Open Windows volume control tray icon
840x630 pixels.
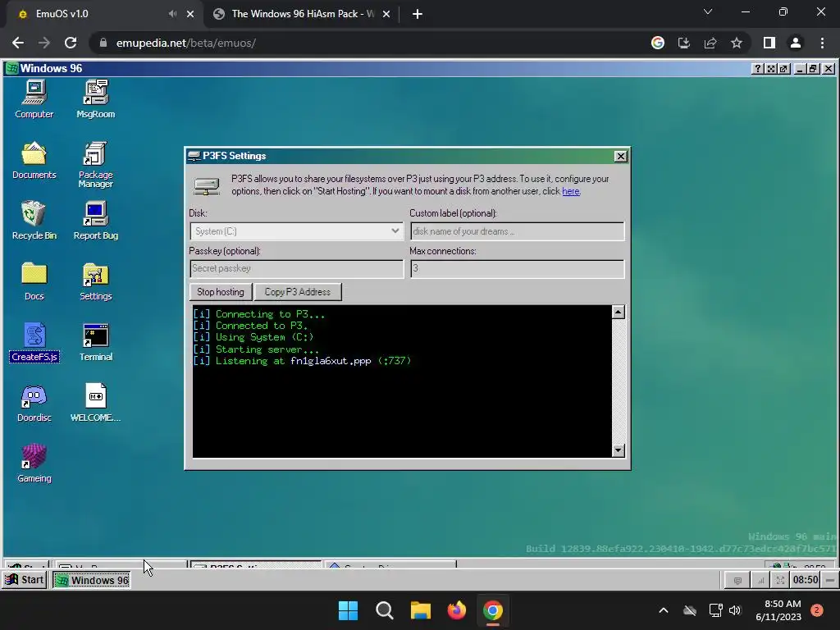(x=735, y=610)
